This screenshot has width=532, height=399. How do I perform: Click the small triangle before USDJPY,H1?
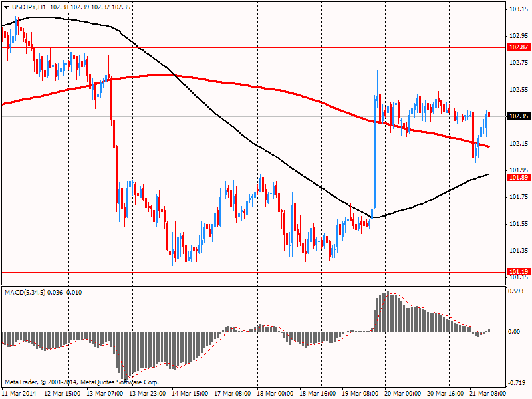pyautogui.click(x=7, y=7)
